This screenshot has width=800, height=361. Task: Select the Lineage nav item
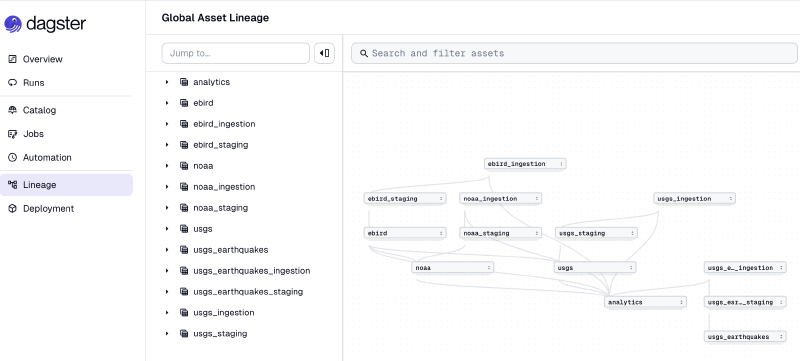point(66,185)
